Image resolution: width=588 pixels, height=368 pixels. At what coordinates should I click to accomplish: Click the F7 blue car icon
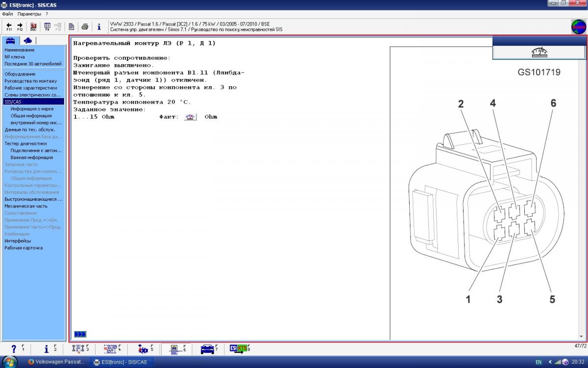click(209, 349)
